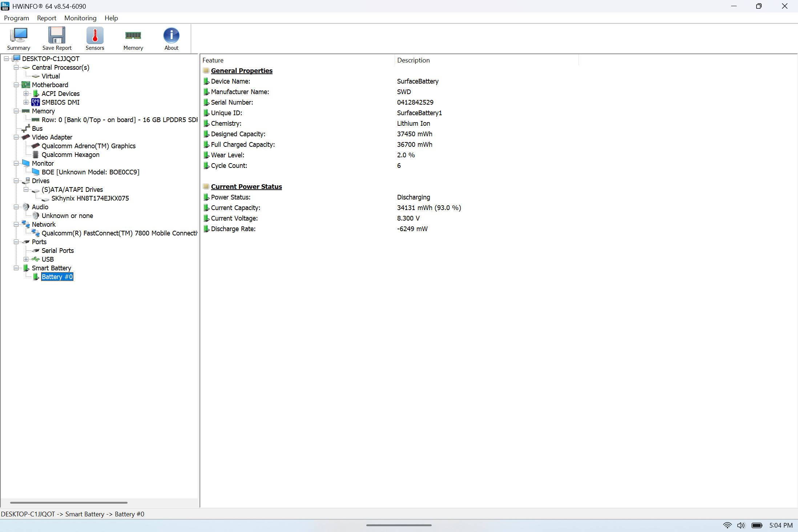Click the Feature column header

click(x=297, y=60)
